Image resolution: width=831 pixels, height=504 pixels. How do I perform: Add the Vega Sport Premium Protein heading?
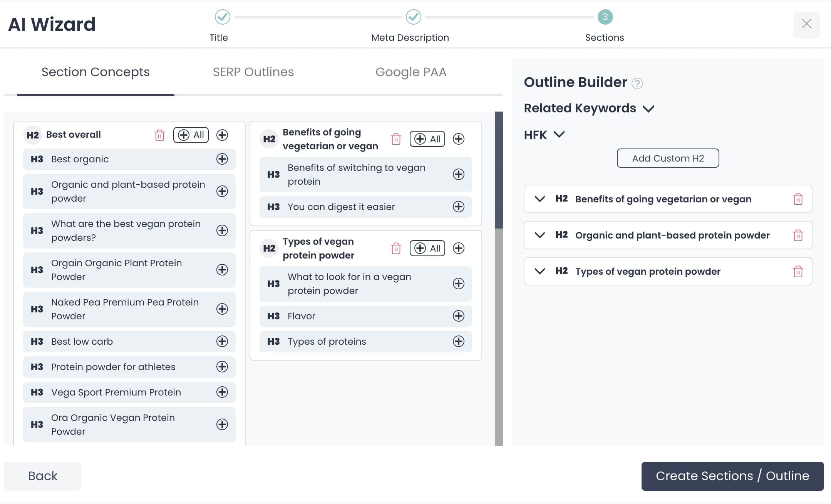pos(222,392)
